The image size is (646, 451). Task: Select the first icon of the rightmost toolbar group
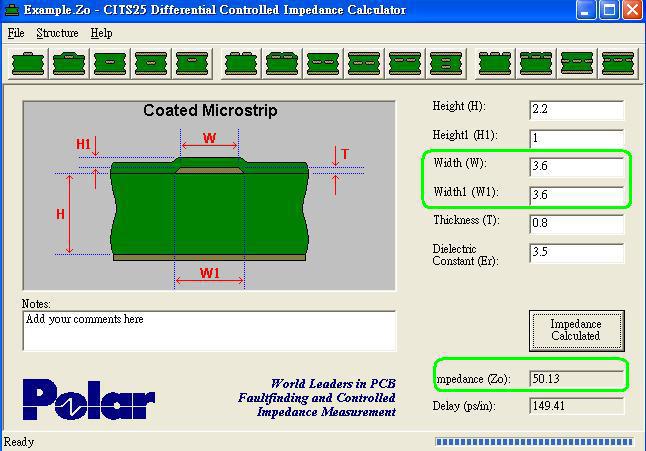click(494, 64)
